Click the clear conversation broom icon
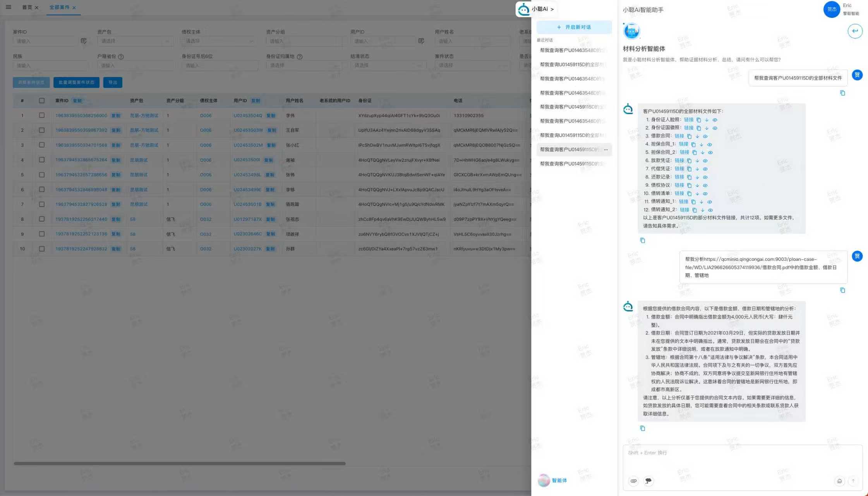 (839, 481)
